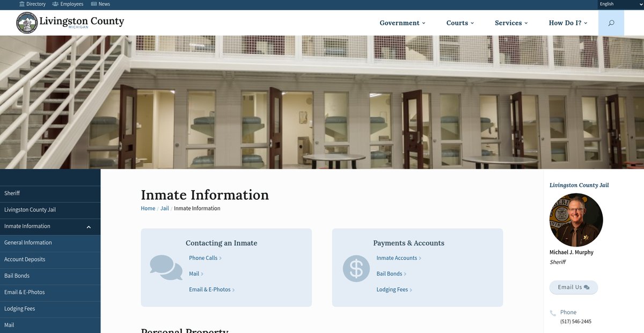This screenshot has width=644, height=333.
Task: Open Lodging Fees link in Payments card
Action: point(394,289)
